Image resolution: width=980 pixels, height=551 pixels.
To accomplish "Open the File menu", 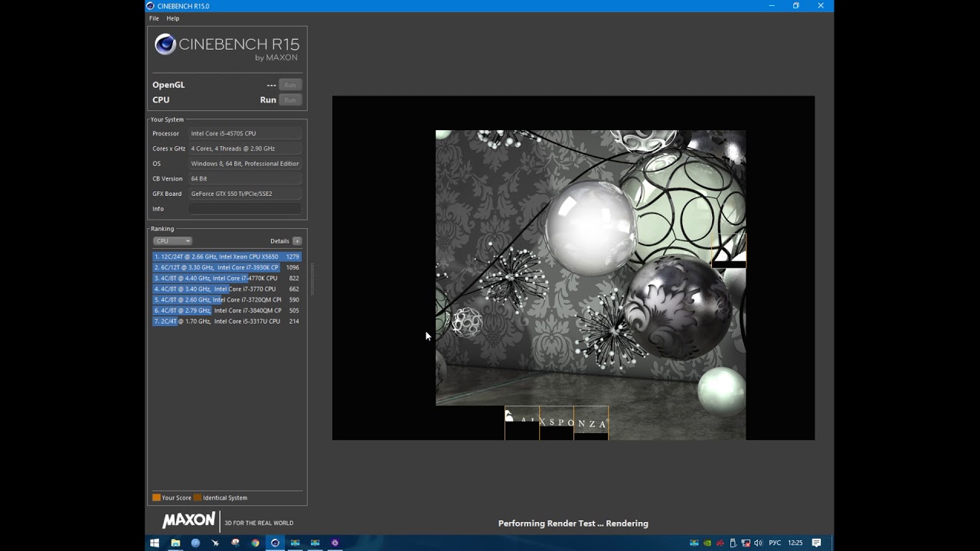I will click(x=154, y=18).
